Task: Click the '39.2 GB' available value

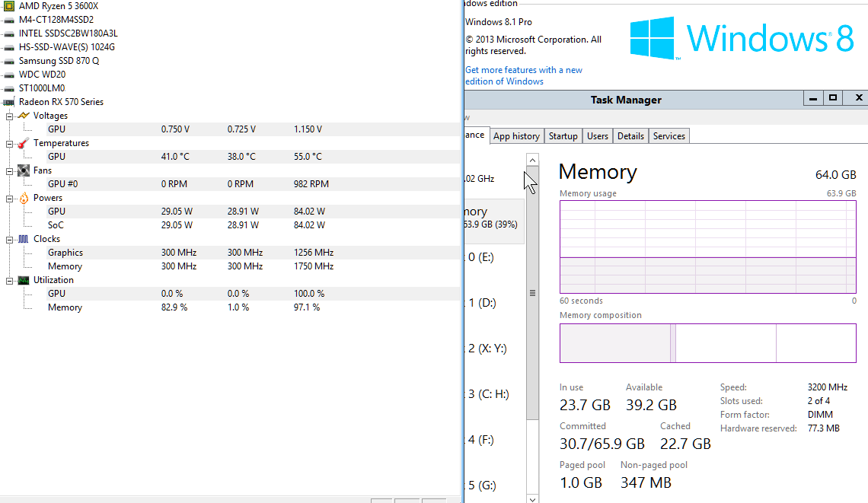Action: point(651,405)
